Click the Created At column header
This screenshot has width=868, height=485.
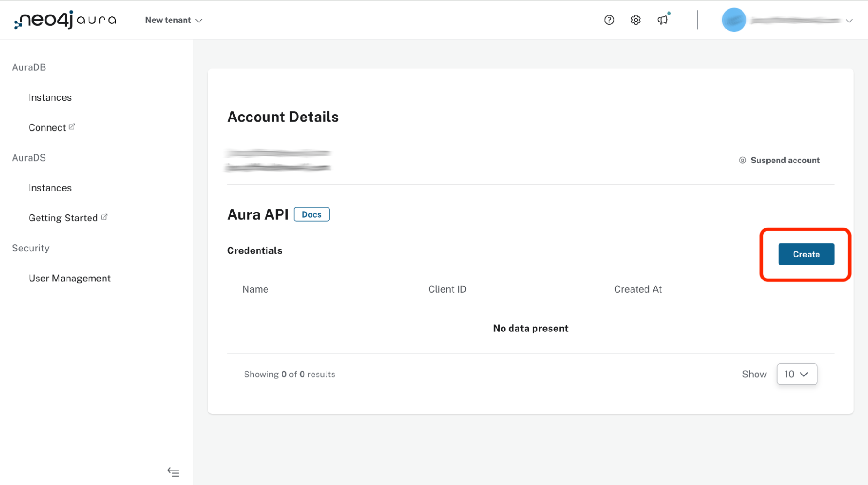pyautogui.click(x=638, y=289)
